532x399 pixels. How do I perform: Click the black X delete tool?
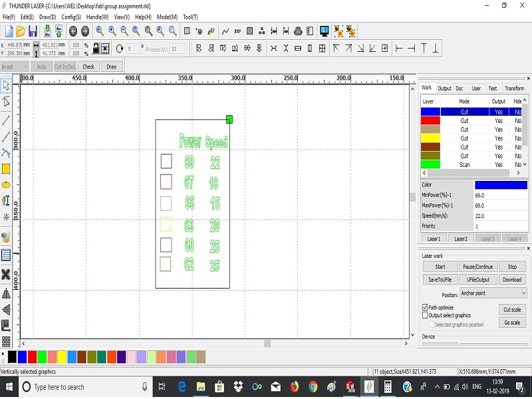[6, 274]
